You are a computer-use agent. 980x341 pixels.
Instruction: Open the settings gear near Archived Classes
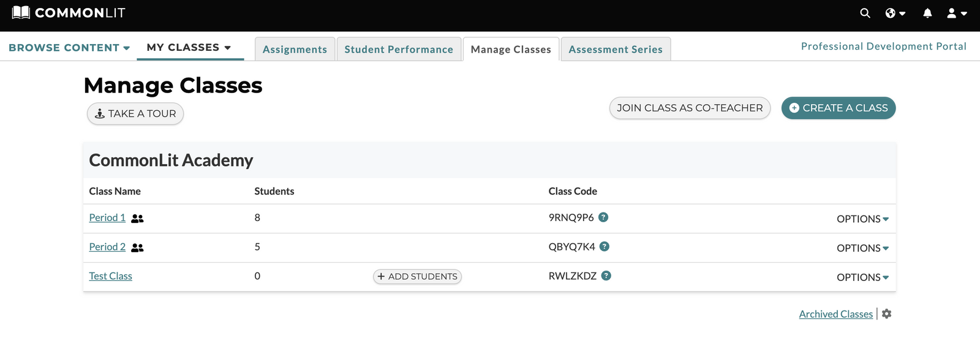pyautogui.click(x=886, y=314)
